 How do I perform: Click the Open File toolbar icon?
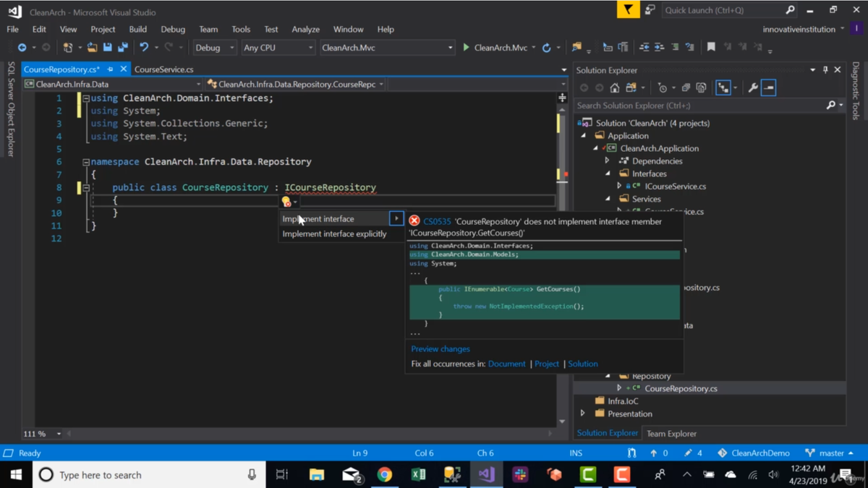92,48
